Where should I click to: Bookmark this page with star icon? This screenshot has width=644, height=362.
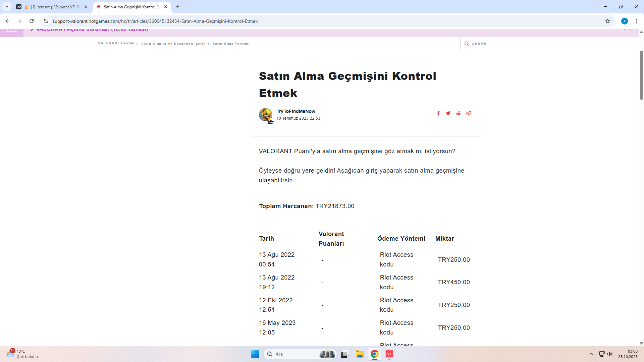607,21
